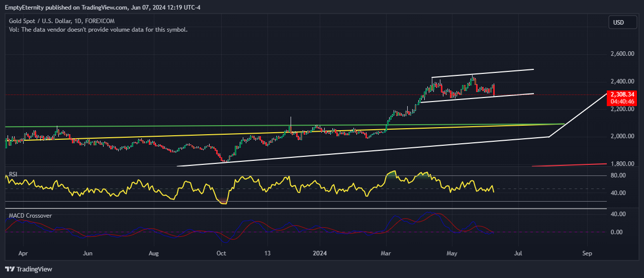Image resolution: width=644 pixels, height=278 pixels.
Task: Click the EmptyEternity published header line
Action: pyautogui.click(x=102, y=7)
